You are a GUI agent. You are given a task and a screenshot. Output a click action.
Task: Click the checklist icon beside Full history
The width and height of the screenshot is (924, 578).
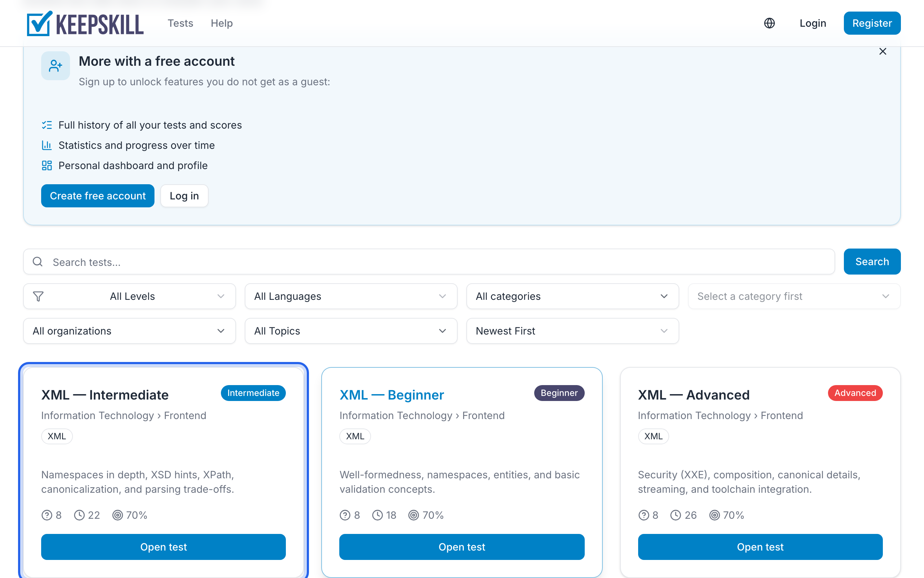click(x=47, y=125)
